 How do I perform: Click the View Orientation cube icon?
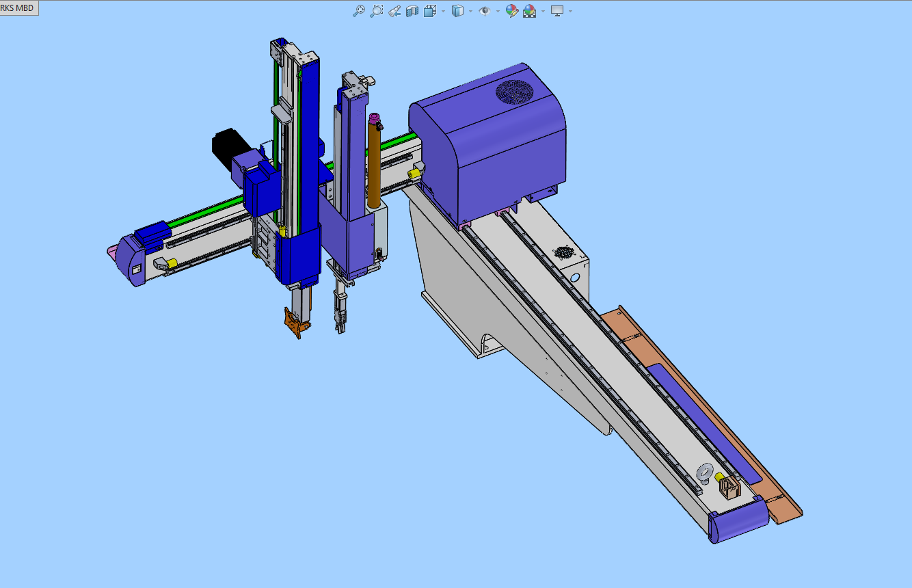[429, 11]
